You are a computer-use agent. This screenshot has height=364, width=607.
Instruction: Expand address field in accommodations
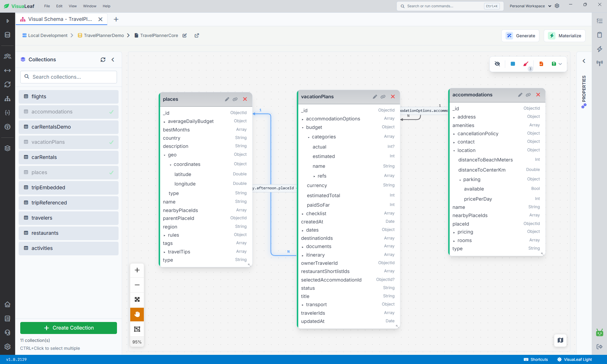click(454, 117)
